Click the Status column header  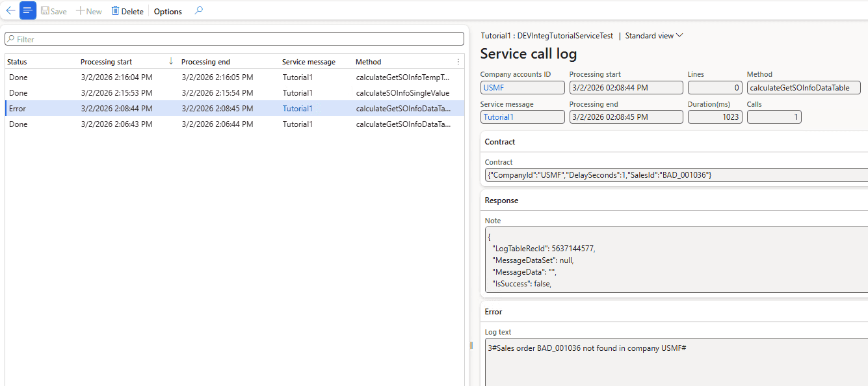click(17, 62)
